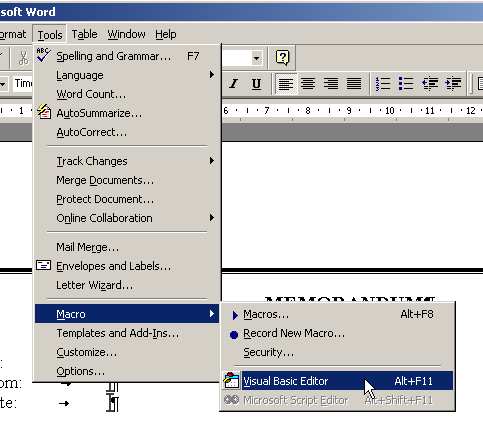Click the Visual Basic Editor icon
Viewport: 483px width, 421px height.
pos(231,380)
